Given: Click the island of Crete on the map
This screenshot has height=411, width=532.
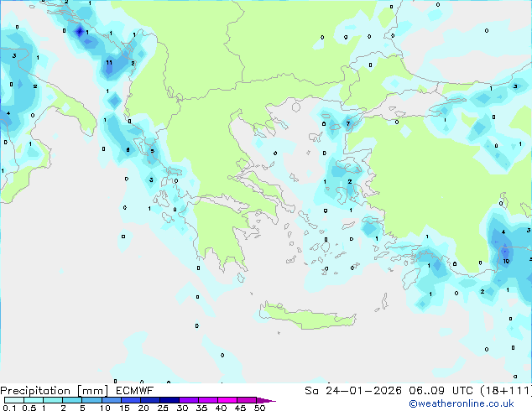Looking at the screenshot, I should click(308, 316).
